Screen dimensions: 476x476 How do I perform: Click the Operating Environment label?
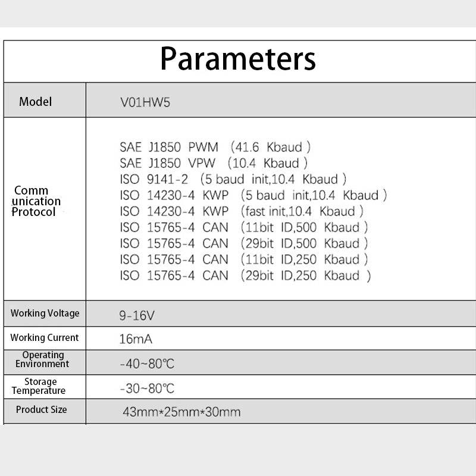(x=42, y=359)
